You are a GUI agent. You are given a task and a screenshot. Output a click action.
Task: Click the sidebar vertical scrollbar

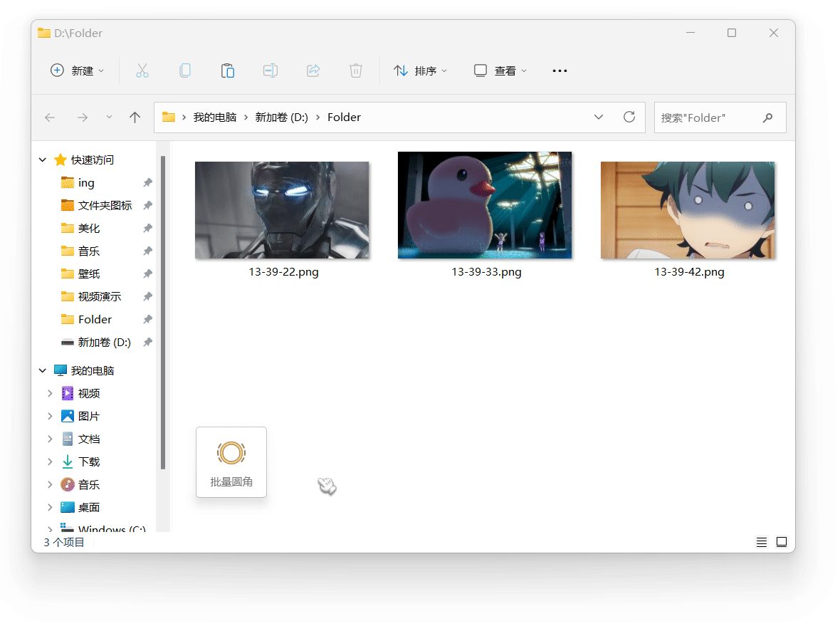(163, 313)
